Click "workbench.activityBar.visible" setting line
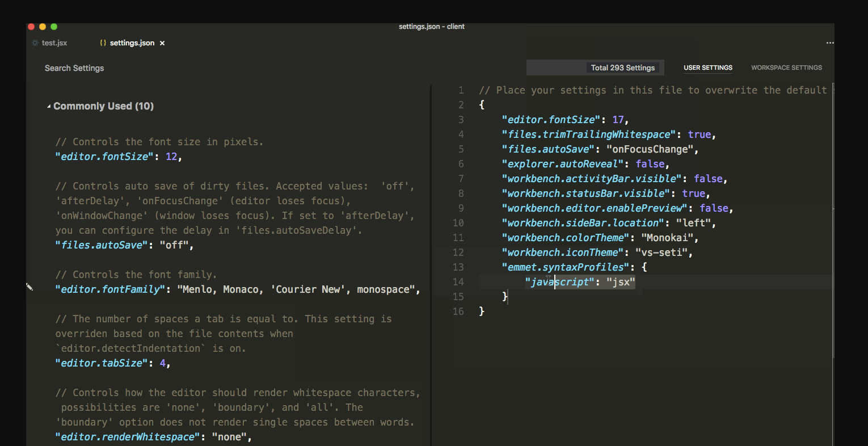The image size is (868, 446). [614, 179]
